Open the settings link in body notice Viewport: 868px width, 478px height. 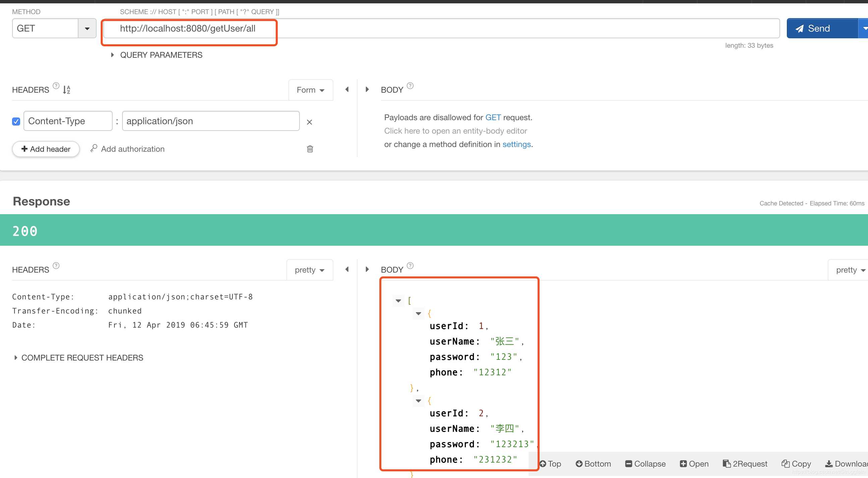(517, 144)
